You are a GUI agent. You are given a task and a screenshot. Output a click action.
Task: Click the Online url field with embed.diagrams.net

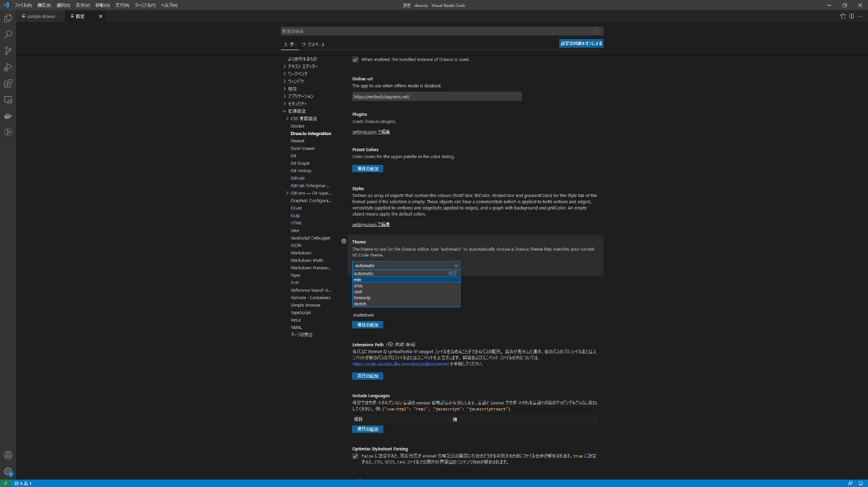(437, 97)
